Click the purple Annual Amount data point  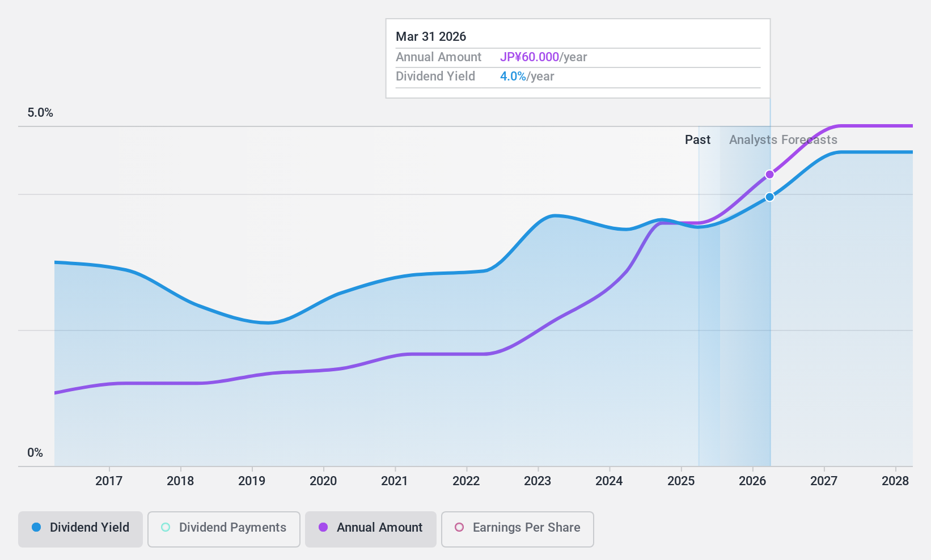[769, 175]
